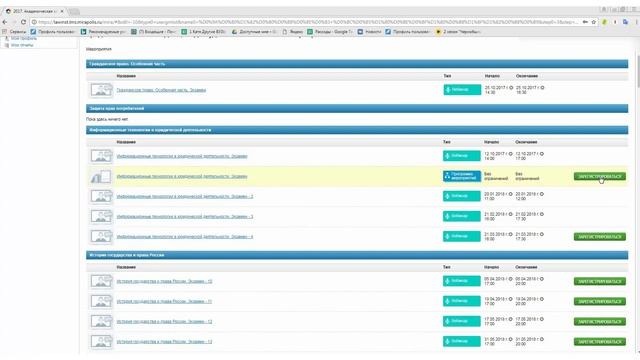The width and height of the screenshot is (640, 360).
Task: Register for История exam on 31.05.2018
Action: pos(600,342)
